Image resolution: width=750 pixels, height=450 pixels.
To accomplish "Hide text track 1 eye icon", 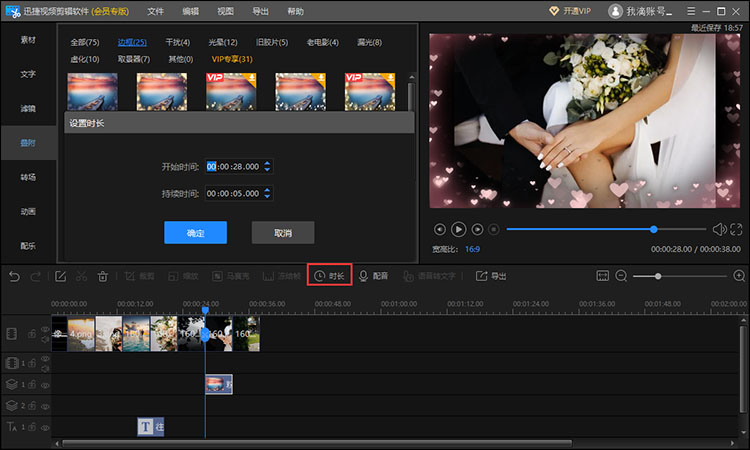I will tap(45, 428).
